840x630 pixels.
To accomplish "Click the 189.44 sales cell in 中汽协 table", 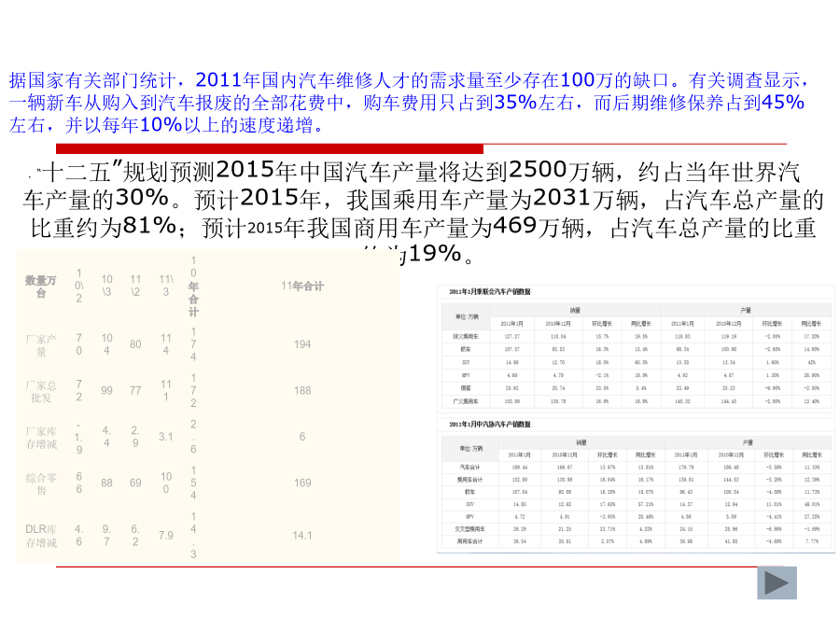I will coord(520,468).
